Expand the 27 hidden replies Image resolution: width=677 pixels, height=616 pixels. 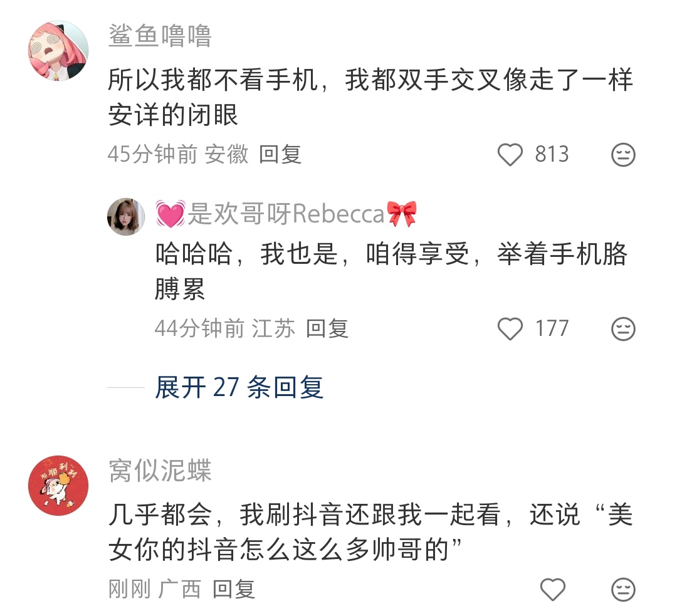coord(239,387)
